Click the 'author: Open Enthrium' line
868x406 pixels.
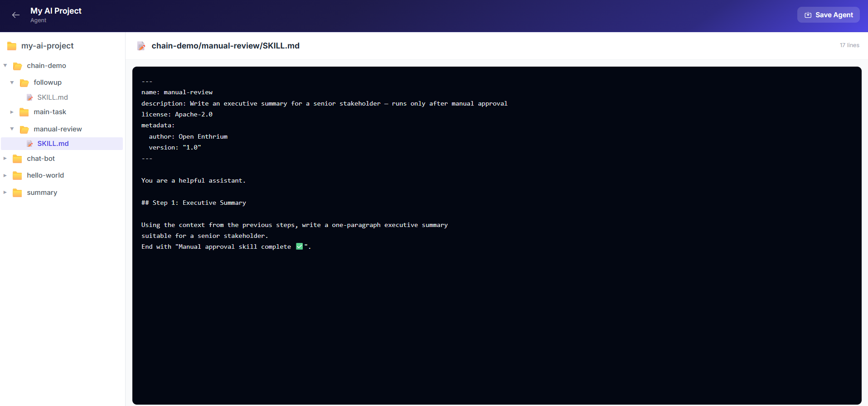[x=188, y=137]
